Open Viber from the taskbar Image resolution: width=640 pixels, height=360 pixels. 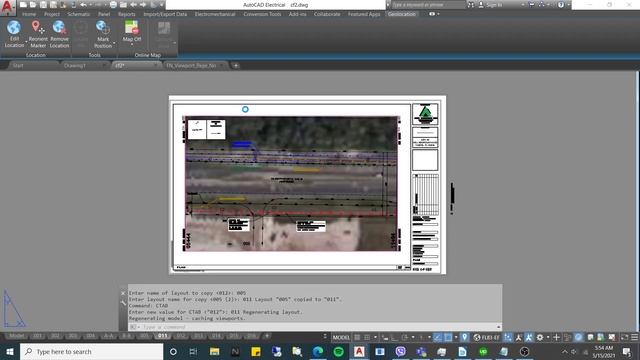(400, 351)
